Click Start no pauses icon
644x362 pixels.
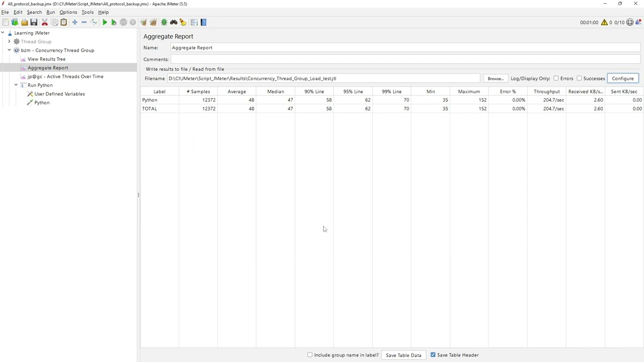pos(114,22)
